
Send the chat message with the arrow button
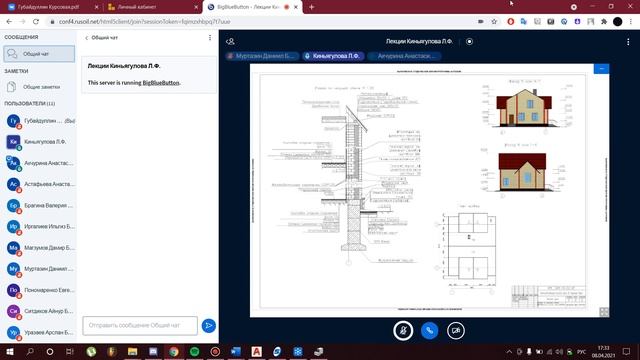click(209, 326)
